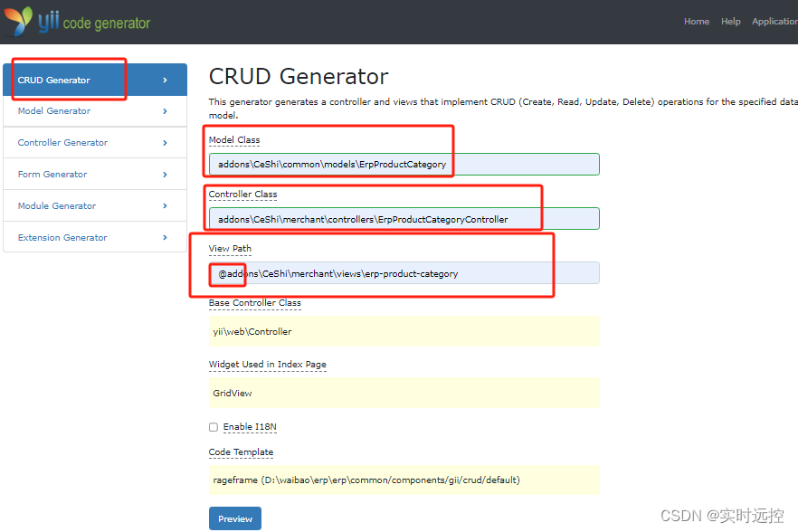Click the Controller Class input field
The image size is (798, 532).
pos(404,218)
